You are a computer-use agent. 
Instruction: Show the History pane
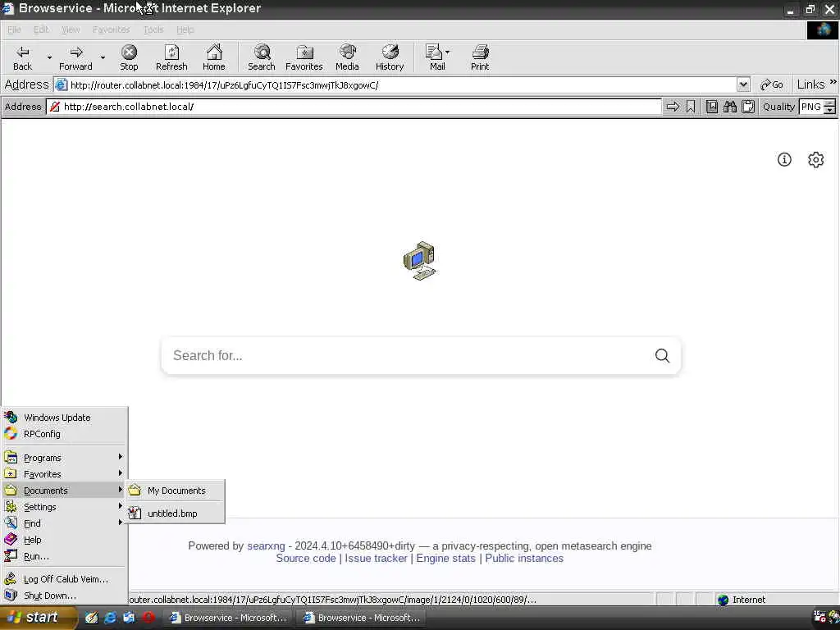[390, 58]
